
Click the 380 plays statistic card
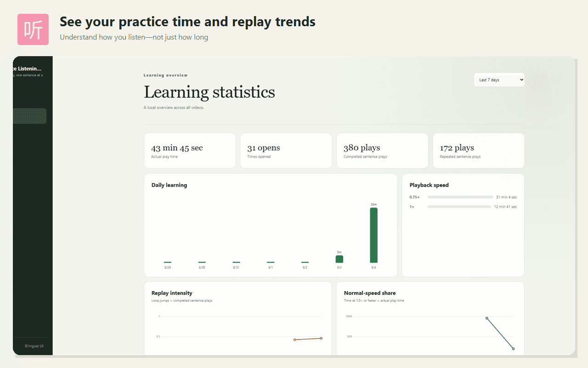(382, 151)
